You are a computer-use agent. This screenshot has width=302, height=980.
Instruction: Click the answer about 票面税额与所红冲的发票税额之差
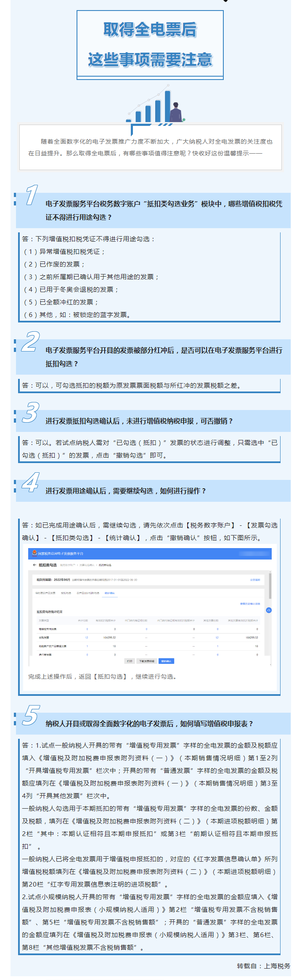tap(133, 386)
